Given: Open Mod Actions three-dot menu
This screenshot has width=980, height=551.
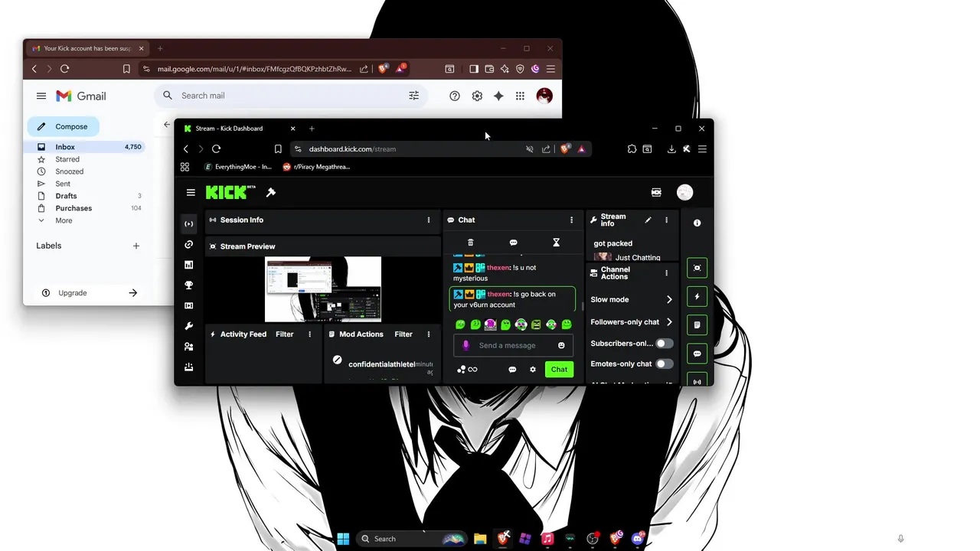Looking at the screenshot, I should [429, 334].
